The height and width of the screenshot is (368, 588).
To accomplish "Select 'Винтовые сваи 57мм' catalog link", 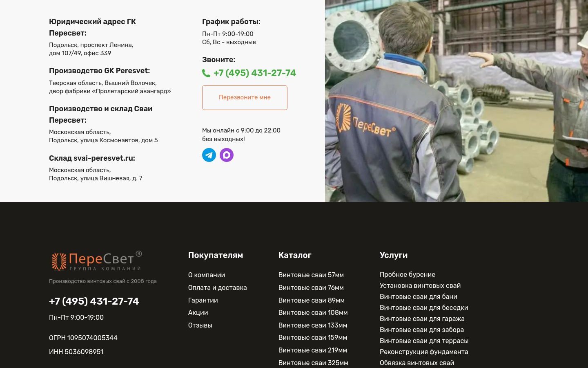I will 311,275.
